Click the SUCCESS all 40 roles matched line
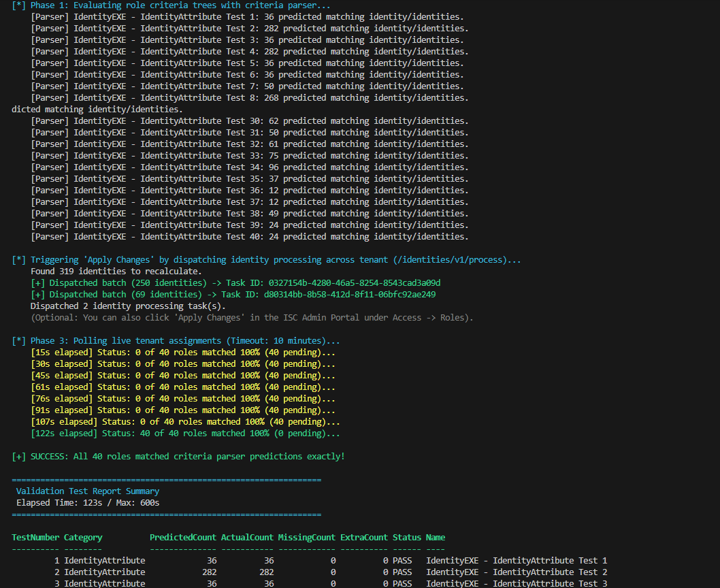Screen dimensions: 720x588 click(178, 457)
